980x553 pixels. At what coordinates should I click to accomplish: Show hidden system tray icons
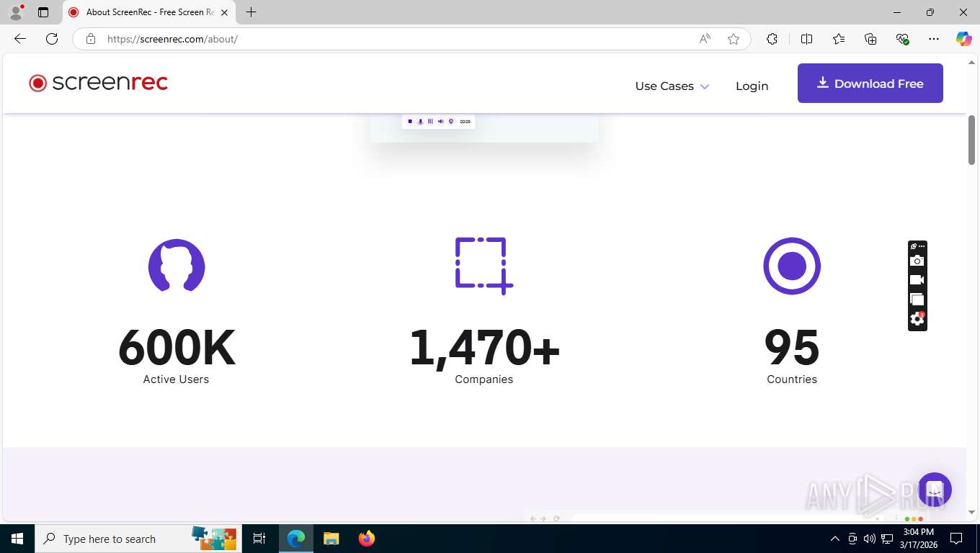tap(835, 539)
